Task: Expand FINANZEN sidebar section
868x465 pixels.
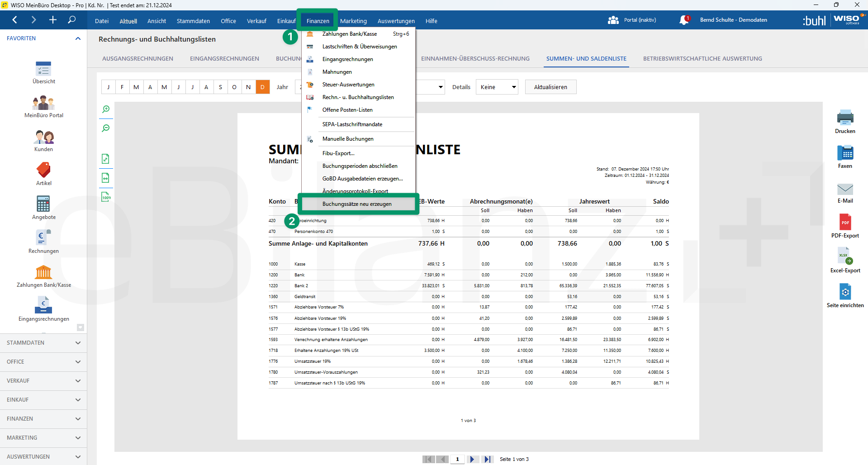Action: point(43,419)
